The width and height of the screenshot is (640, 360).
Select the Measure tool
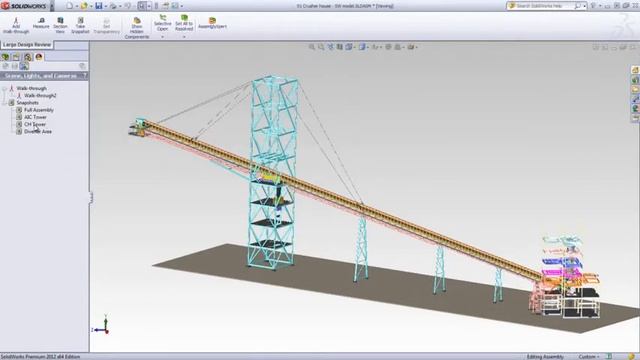tap(41, 23)
